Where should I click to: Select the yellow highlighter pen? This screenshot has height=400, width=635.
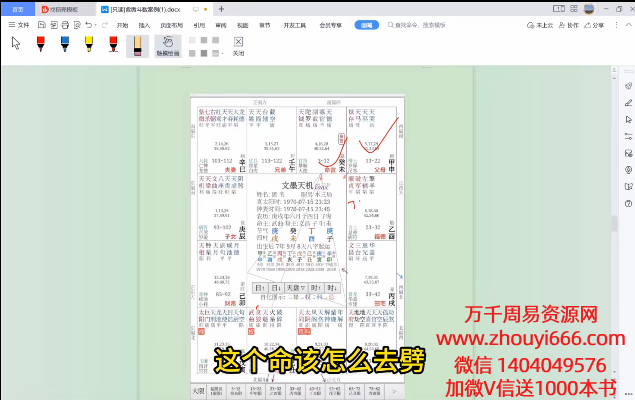point(88,44)
